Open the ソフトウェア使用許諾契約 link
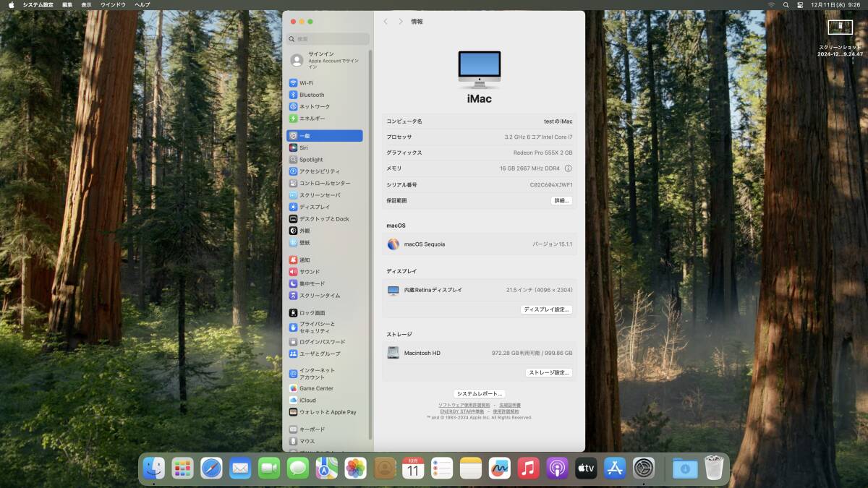The height and width of the screenshot is (488, 868). pyautogui.click(x=464, y=405)
